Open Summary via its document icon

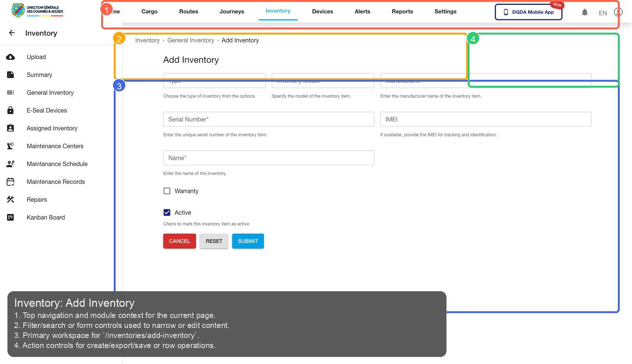(x=10, y=75)
